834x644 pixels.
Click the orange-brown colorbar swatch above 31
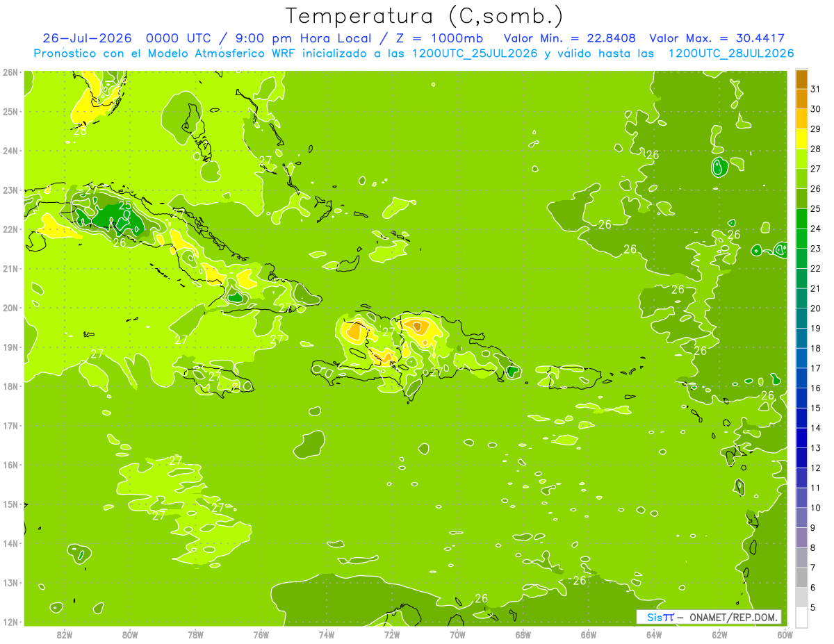point(801,80)
